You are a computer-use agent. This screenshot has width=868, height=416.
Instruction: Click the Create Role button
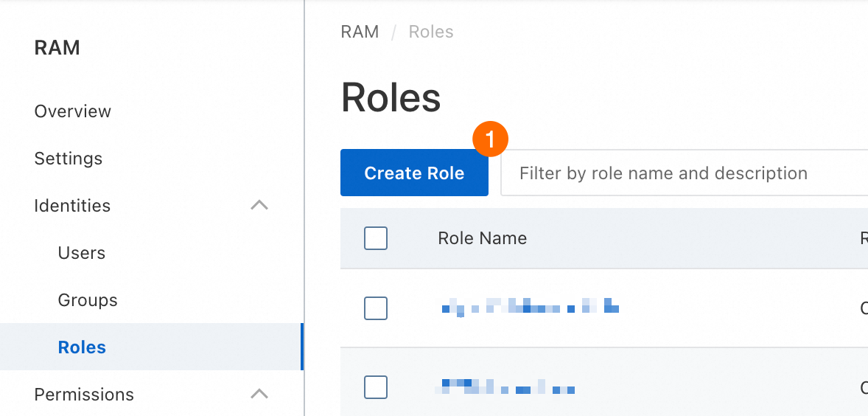[414, 173]
